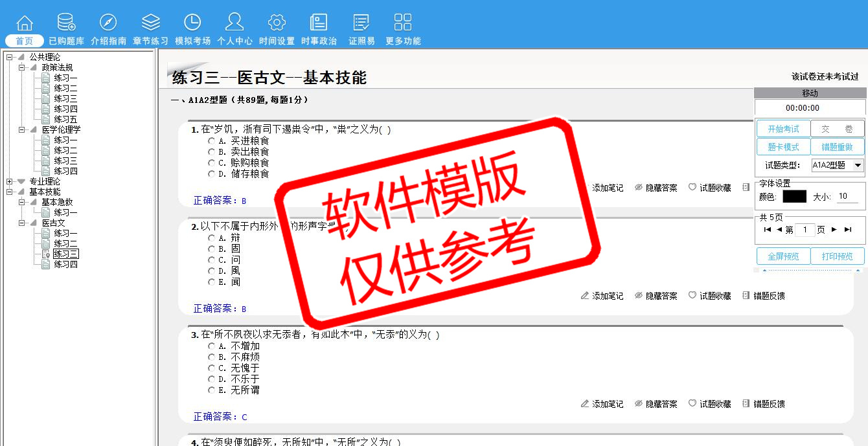Select option A 买进粮食 in question 1
The width and height of the screenshot is (868, 446).
click(212, 140)
